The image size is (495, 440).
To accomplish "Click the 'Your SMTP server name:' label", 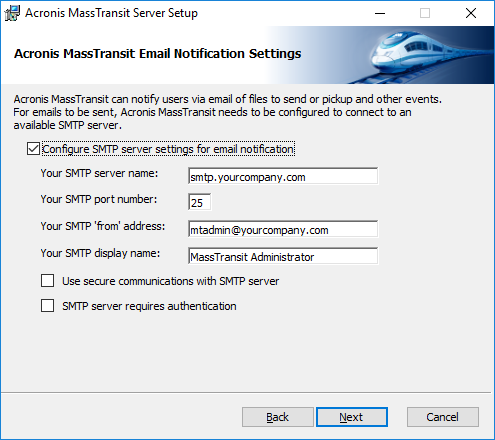I will [99, 173].
